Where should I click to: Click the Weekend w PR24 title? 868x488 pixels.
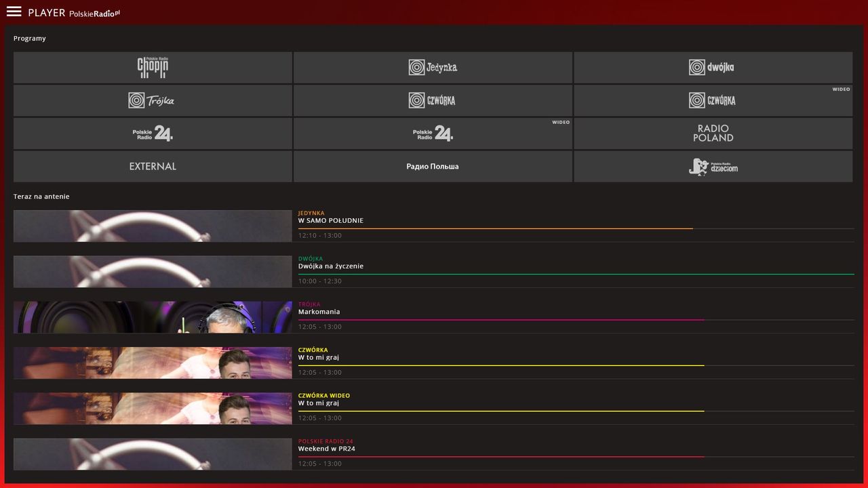coord(327,449)
